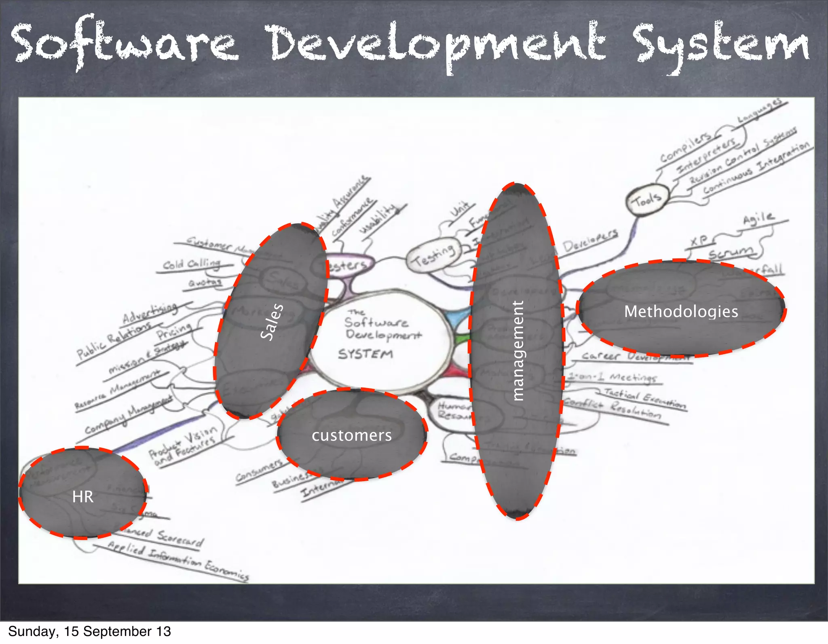
Task: Click the "Career Development" label
Action: click(636, 357)
